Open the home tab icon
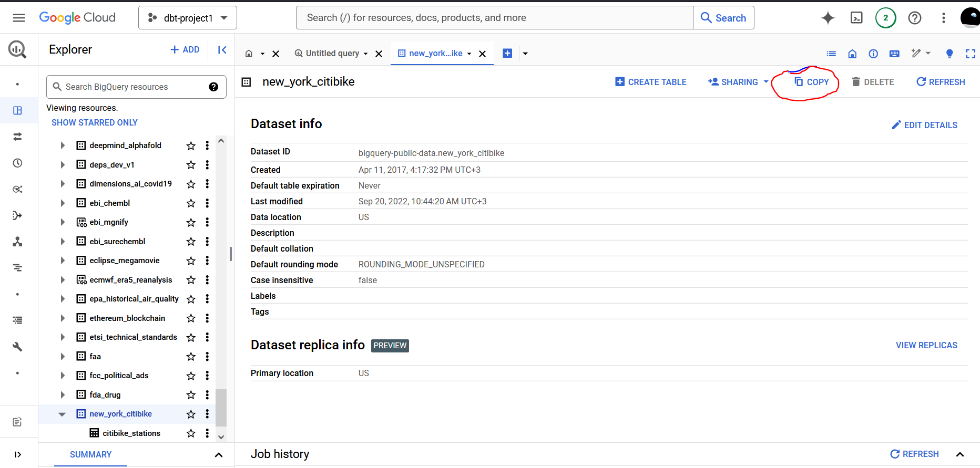 [249, 54]
